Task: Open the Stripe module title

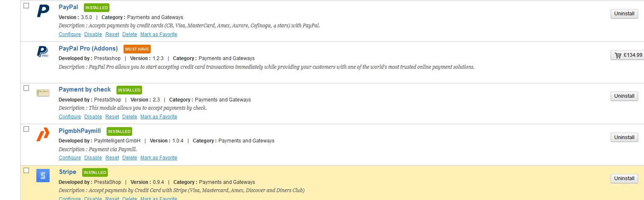Action: 67,172
